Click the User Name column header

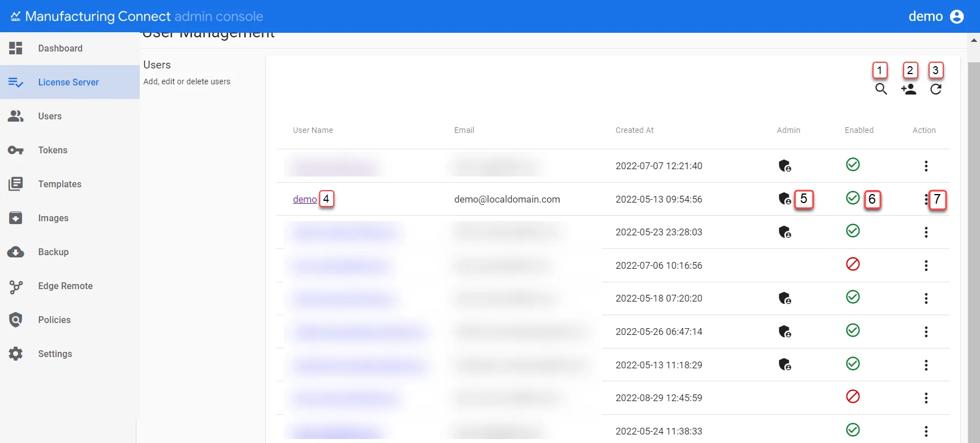click(313, 130)
